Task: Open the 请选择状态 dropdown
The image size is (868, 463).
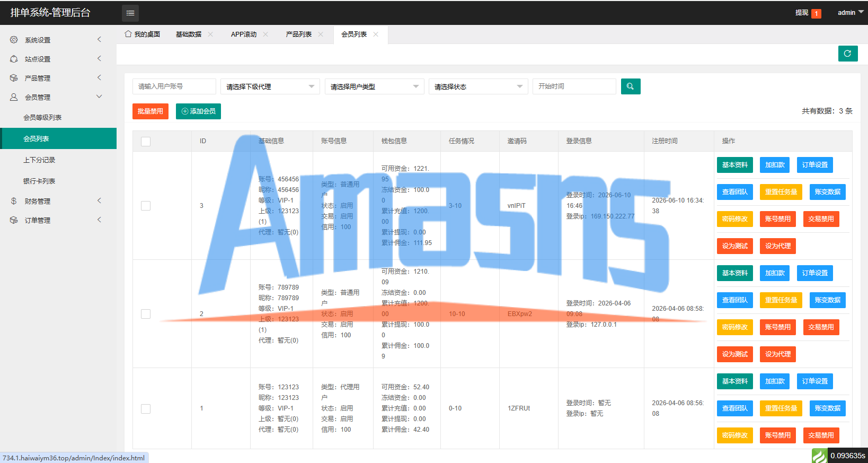Action: [479, 86]
